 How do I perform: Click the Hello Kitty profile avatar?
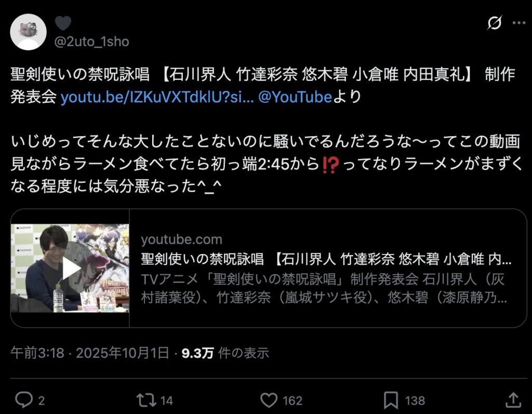tap(28, 32)
